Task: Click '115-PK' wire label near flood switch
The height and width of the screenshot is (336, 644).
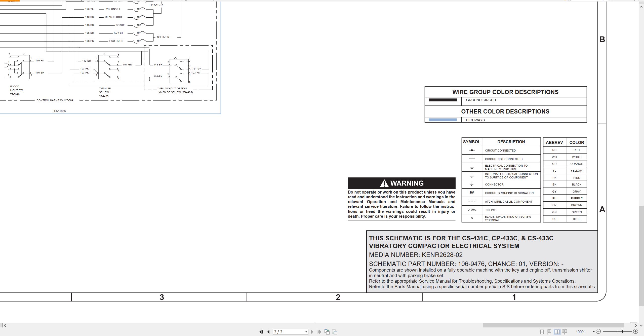Action: 40,61
